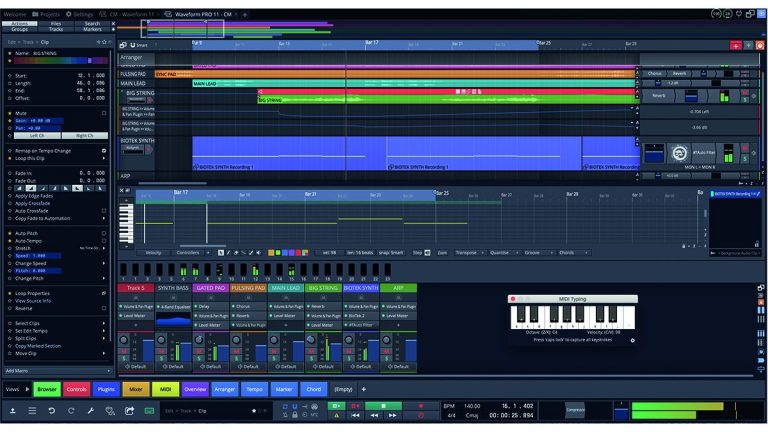Select the pointer tool in MIDI editor
The height and width of the screenshot is (432, 768).
(x=221, y=253)
